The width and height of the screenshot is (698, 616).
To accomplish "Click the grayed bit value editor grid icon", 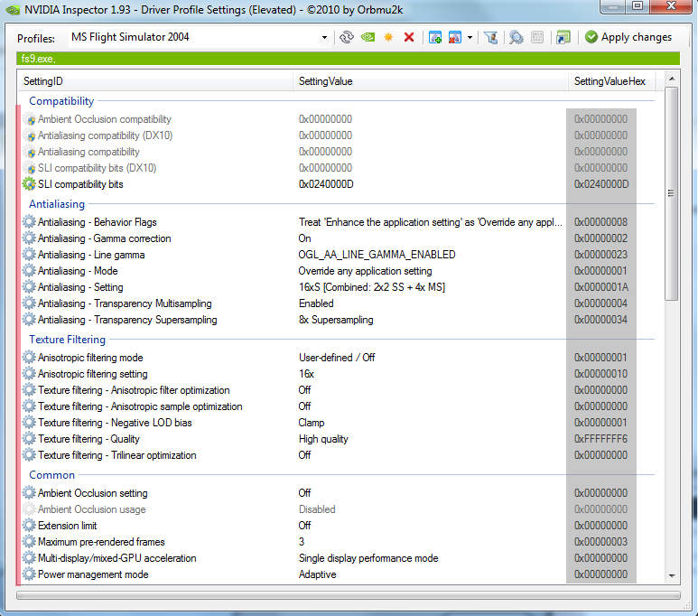I will pyautogui.click(x=537, y=37).
